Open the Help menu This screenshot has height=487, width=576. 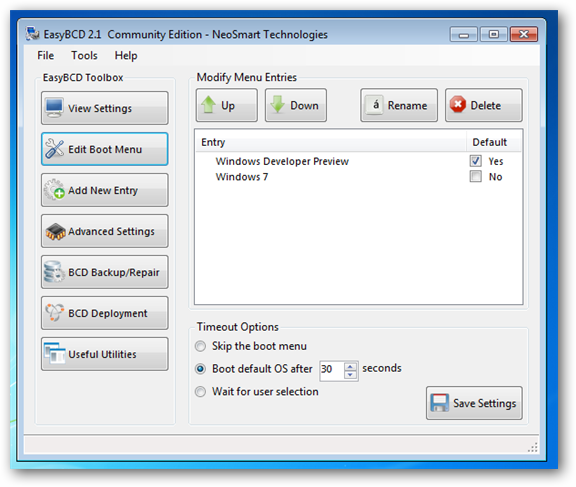click(126, 55)
